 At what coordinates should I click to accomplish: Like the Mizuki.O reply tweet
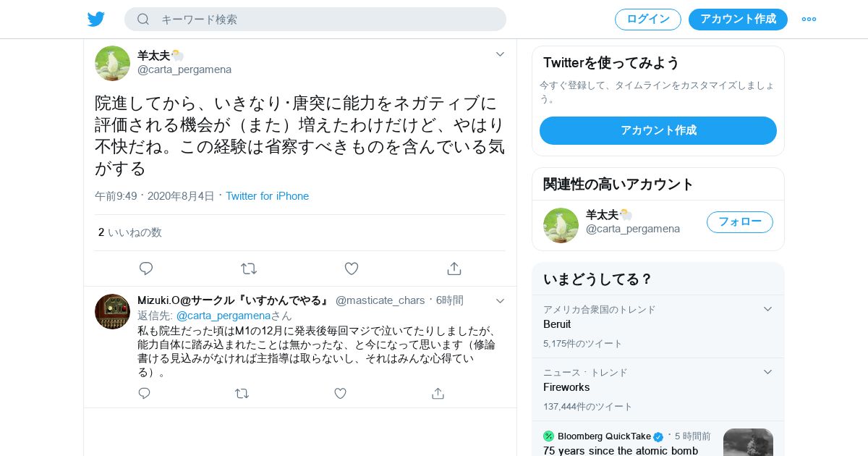(340, 393)
